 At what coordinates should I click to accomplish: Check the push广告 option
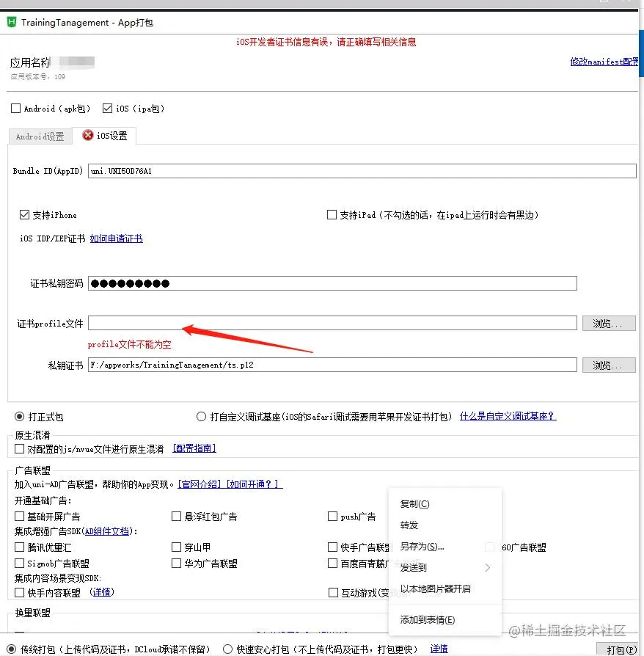pyautogui.click(x=332, y=517)
